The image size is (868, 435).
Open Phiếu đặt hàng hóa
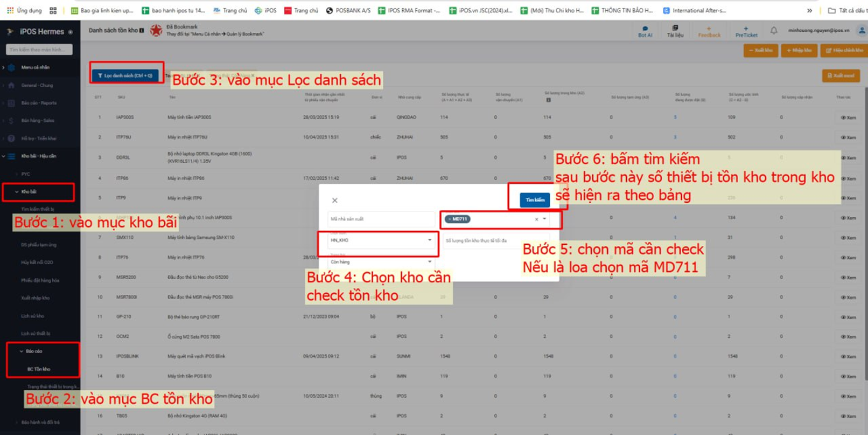[x=40, y=280]
